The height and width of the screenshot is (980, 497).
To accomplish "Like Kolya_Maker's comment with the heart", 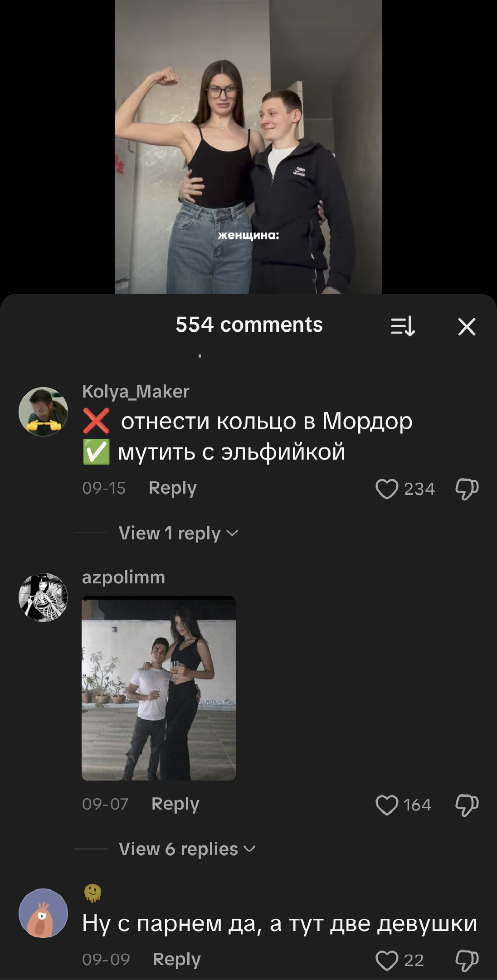I will (x=387, y=489).
